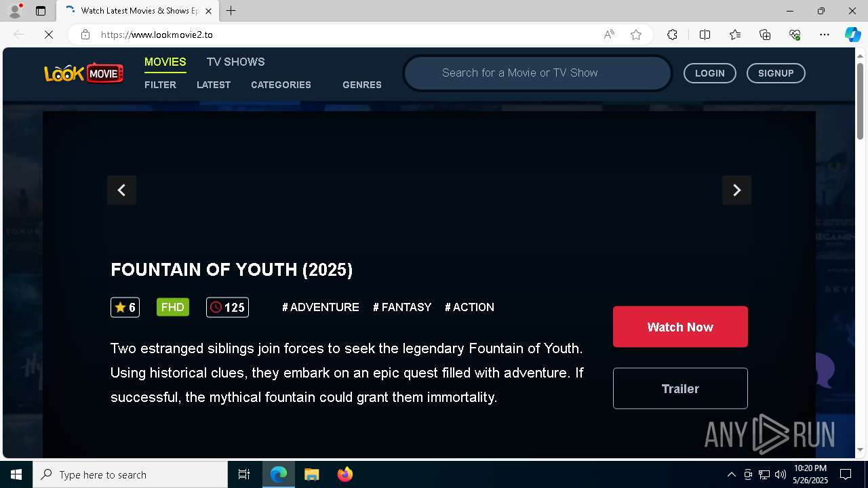
Task: Open the FILTER menu item
Action: (160, 85)
